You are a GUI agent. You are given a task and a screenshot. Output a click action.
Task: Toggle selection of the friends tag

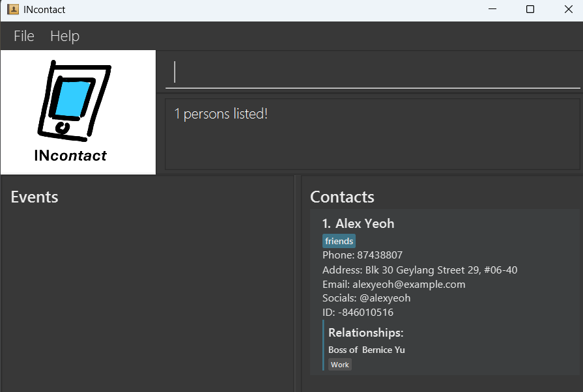point(339,240)
